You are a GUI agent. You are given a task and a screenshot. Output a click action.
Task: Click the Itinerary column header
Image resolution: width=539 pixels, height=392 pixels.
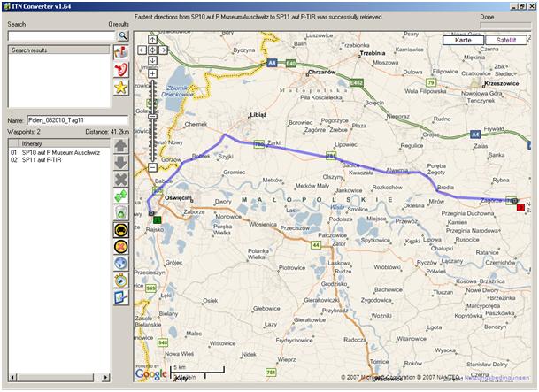pos(64,143)
